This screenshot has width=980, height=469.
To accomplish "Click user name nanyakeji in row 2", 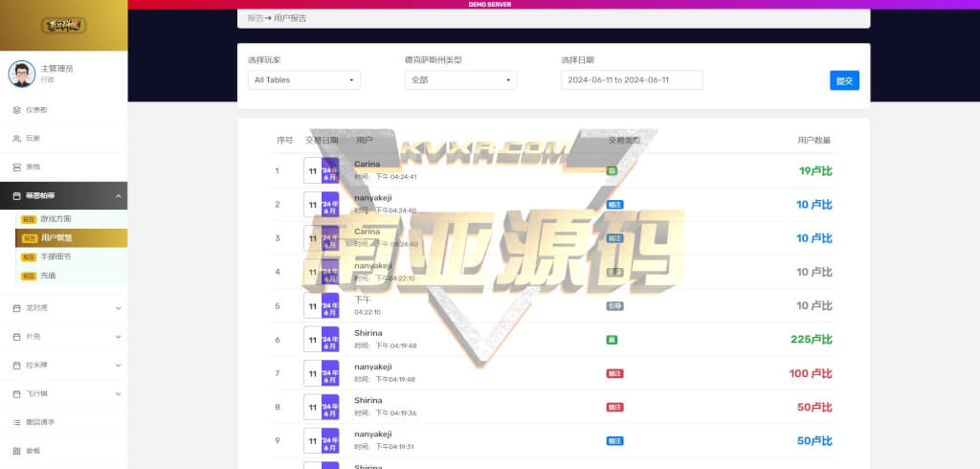I will pyautogui.click(x=373, y=198).
